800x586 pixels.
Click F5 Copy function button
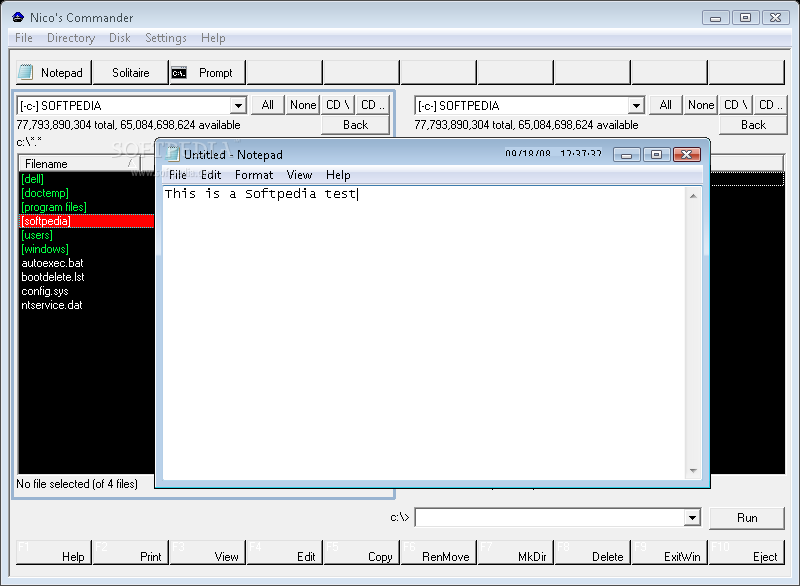(362, 552)
